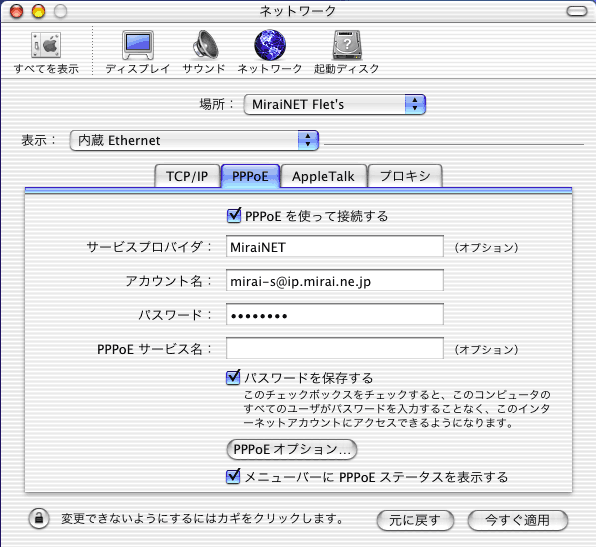Click the 今すぐ適用 apply now button
Viewport: 596px width, 547px height.
tap(518, 520)
